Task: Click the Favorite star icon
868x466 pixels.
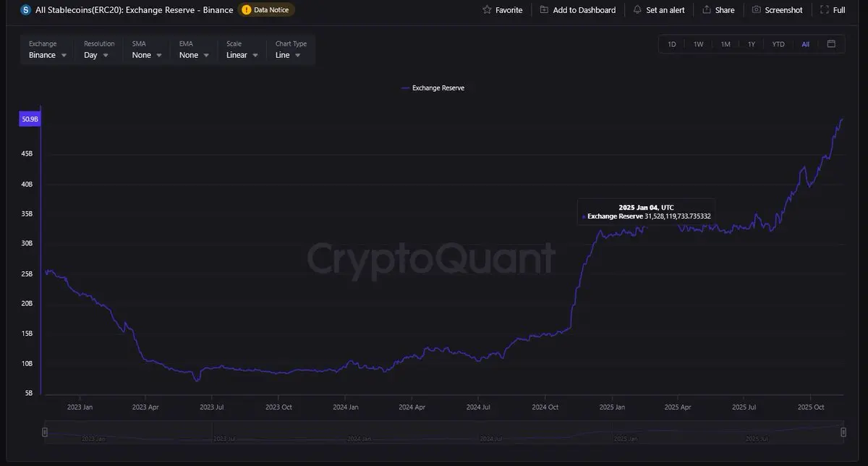Action: [x=487, y=10]
